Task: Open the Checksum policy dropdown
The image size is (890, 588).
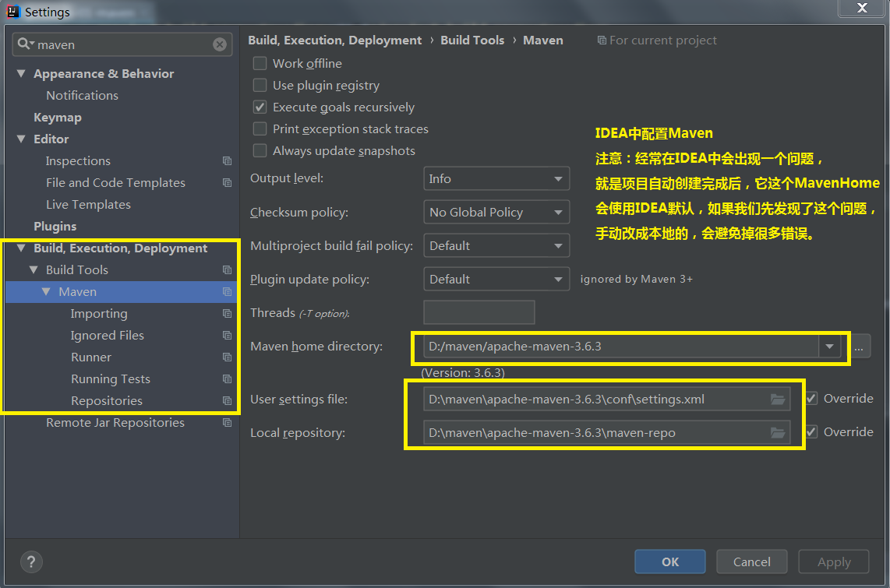Action: 496,212
